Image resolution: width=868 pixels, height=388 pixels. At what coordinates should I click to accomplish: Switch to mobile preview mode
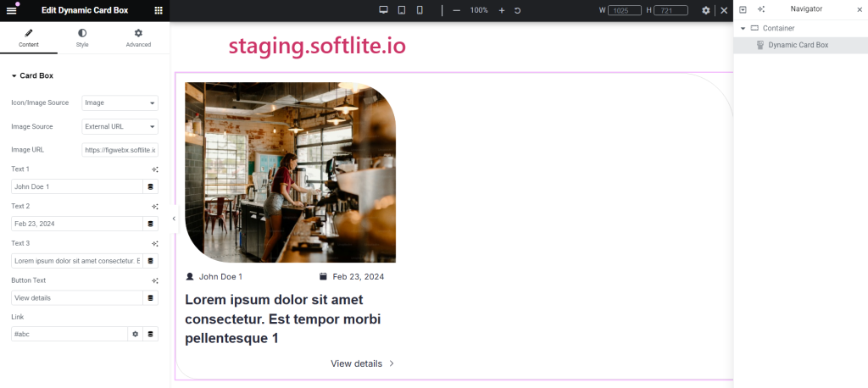(420, 10)
